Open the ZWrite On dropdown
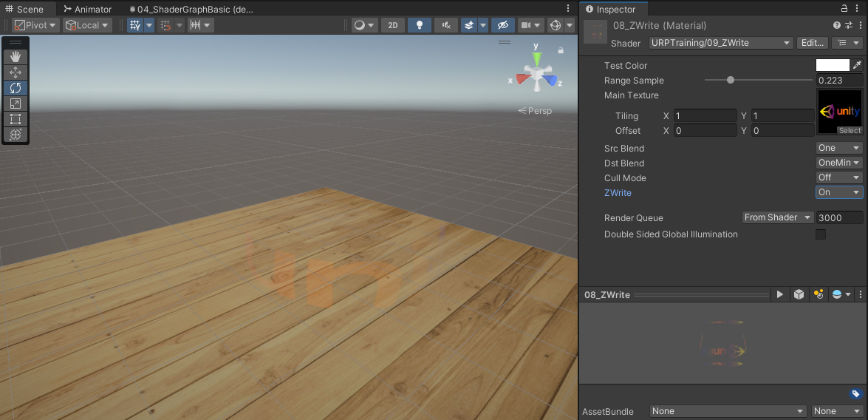The image size is (868, 420). pos(839,192)
